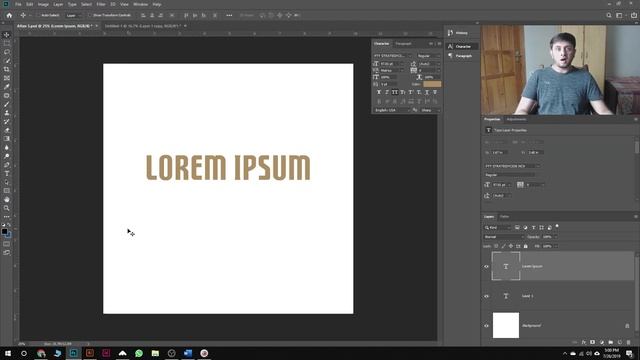Select the Zoom tool
The image size is (640, 360).
(x=7, y=208)
